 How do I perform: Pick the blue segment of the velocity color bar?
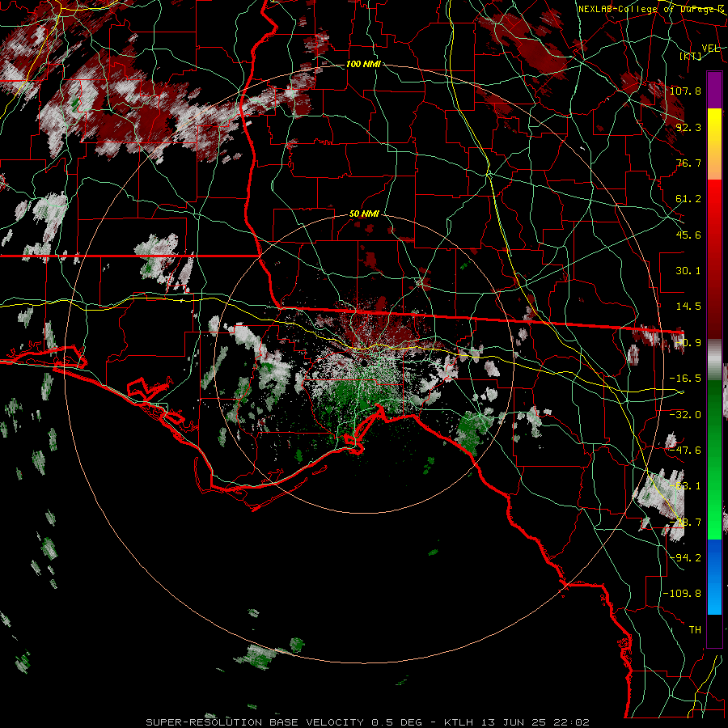[714, 577]
